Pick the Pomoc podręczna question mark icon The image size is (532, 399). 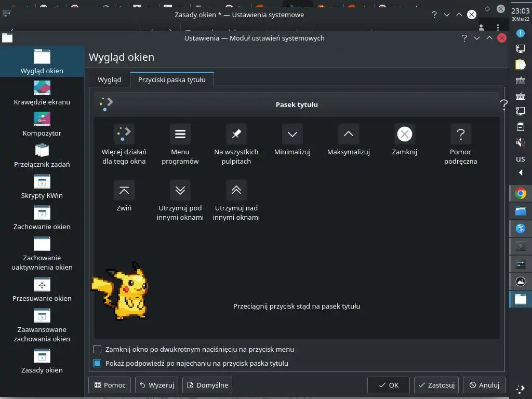(x=461, y=134)
